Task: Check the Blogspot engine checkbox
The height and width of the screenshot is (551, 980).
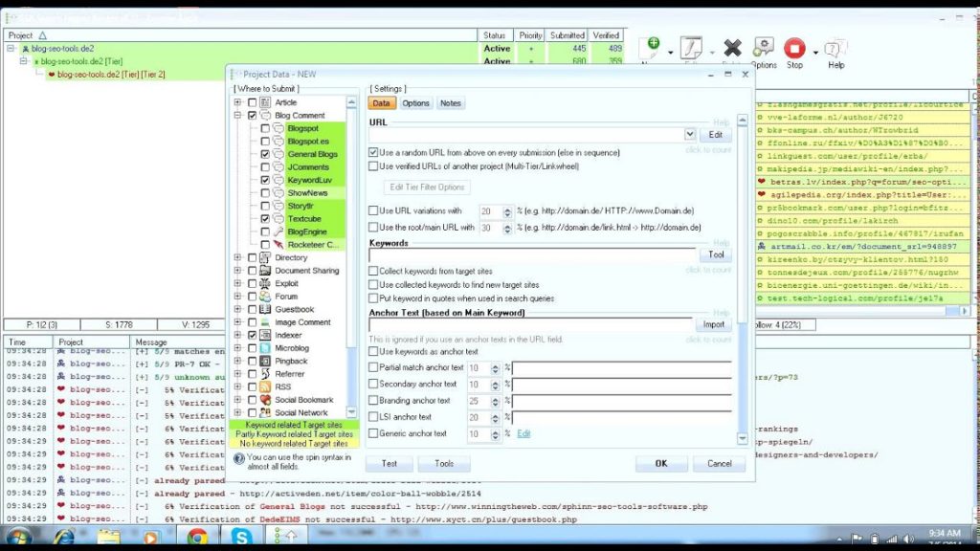Action: click(x=265, y=129)
